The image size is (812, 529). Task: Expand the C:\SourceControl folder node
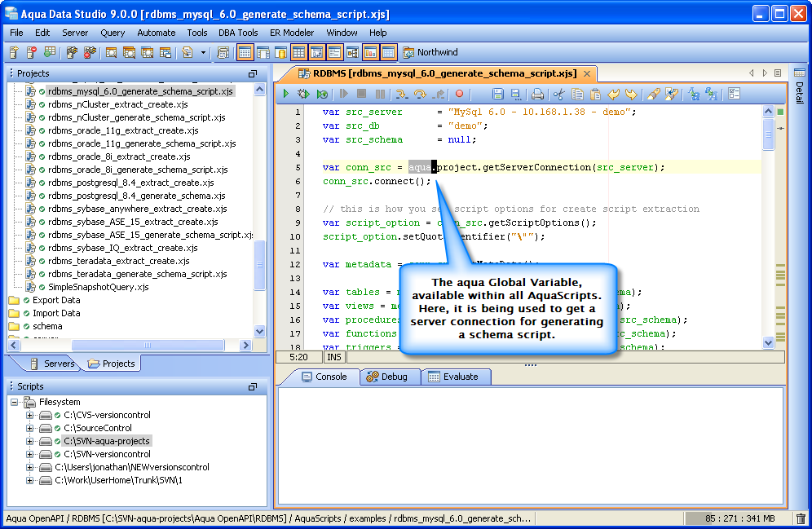tap(30, 428)
